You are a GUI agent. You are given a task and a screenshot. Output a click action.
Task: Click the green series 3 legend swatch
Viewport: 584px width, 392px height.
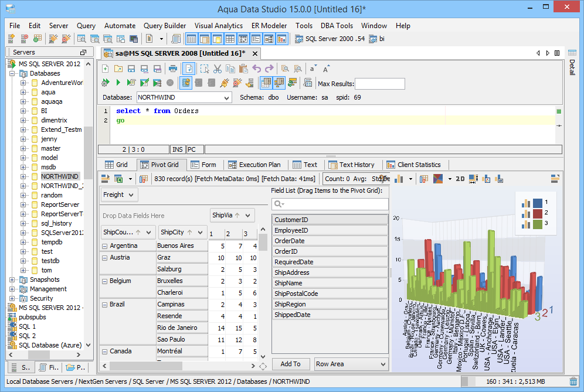tap(537, 224)
